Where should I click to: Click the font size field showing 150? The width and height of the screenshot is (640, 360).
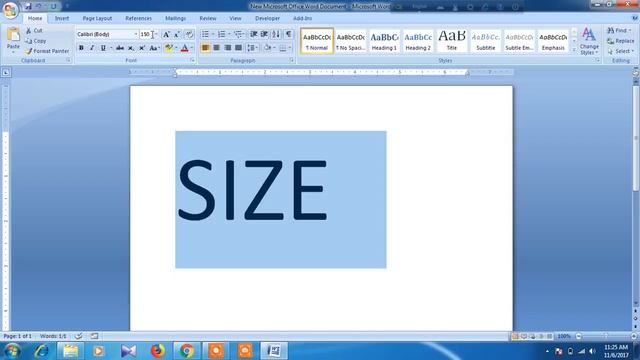pyautogui.click(x=146, y=34)
